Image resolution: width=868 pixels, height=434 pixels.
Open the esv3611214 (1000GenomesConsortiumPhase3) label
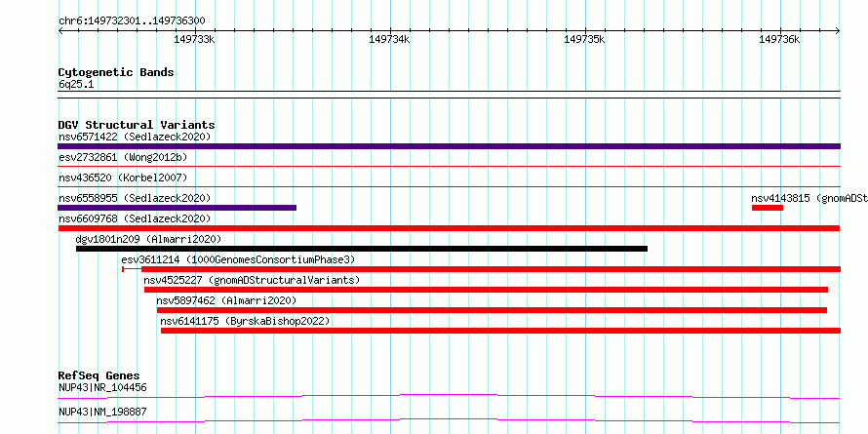pos(238,259)
